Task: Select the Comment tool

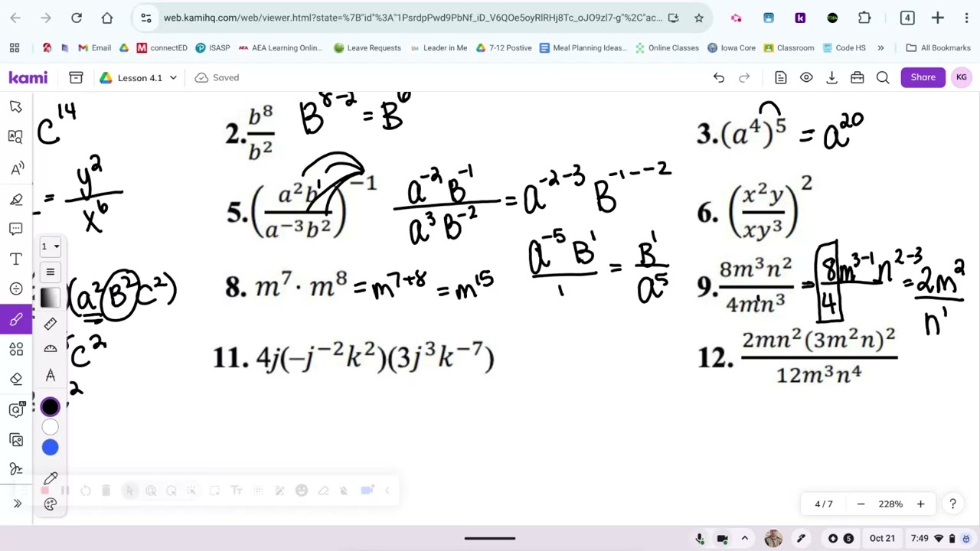Action: (x=16, y=229)
